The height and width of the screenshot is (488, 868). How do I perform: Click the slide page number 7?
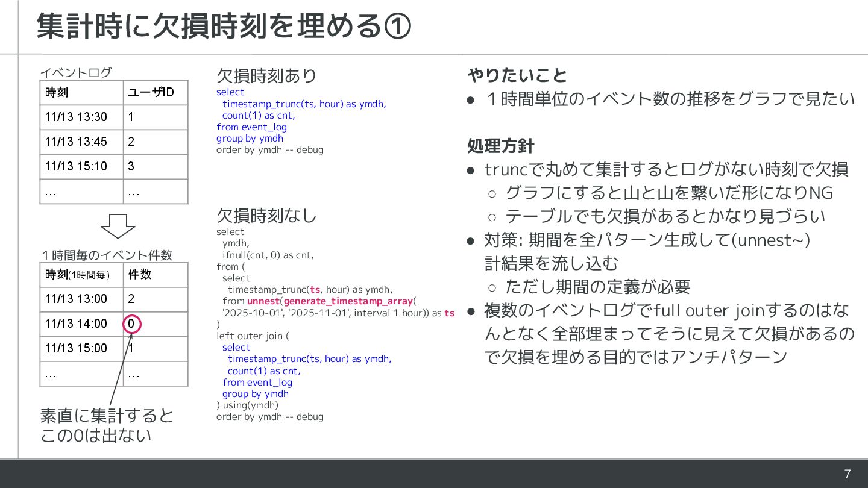[x=848, y=474]
